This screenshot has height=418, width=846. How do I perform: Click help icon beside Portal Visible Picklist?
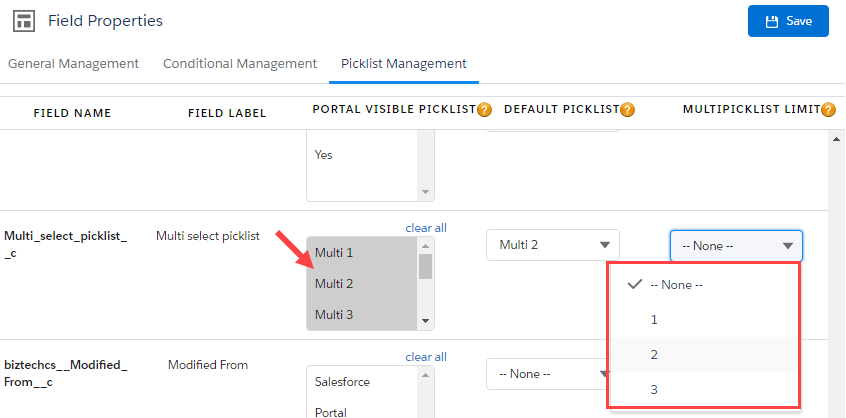point(484,110)
